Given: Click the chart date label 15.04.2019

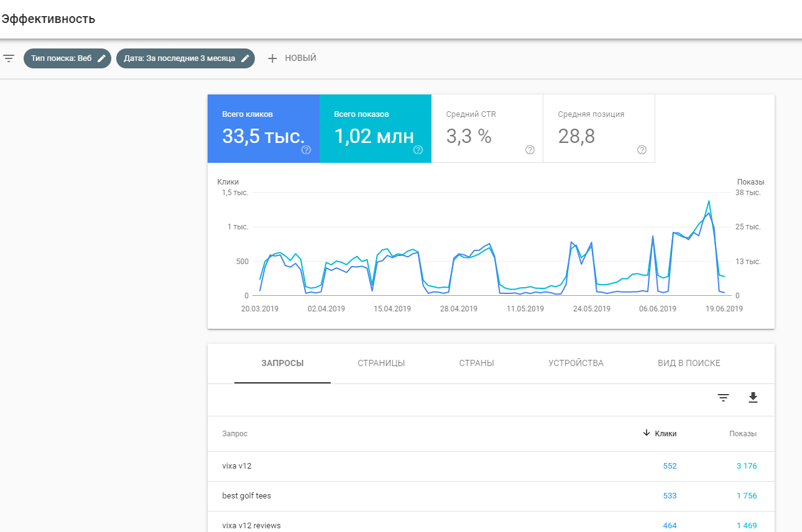Looking at the screenshot, I should 392,309.
